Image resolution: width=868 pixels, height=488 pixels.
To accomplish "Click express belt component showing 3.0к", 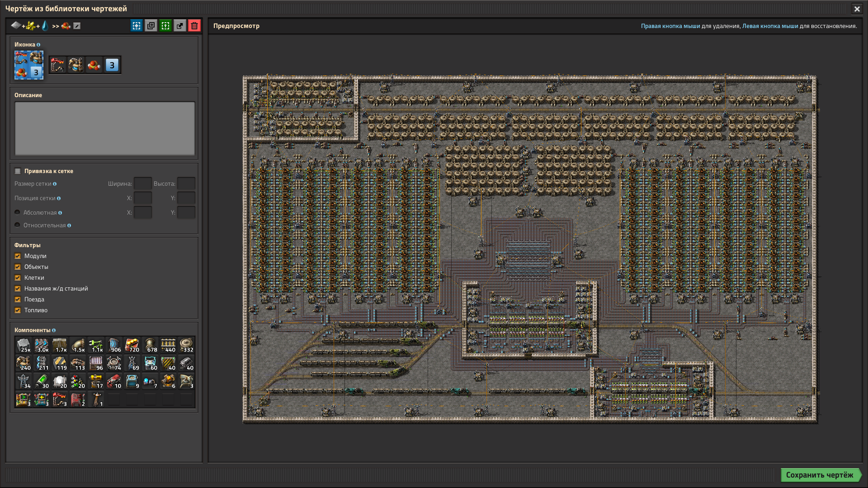I will click(x=42, y=345).
